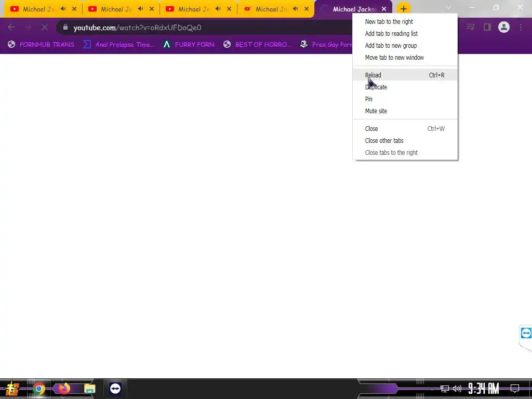Close the first Michael Jackson tab

[x=74, y=9]
